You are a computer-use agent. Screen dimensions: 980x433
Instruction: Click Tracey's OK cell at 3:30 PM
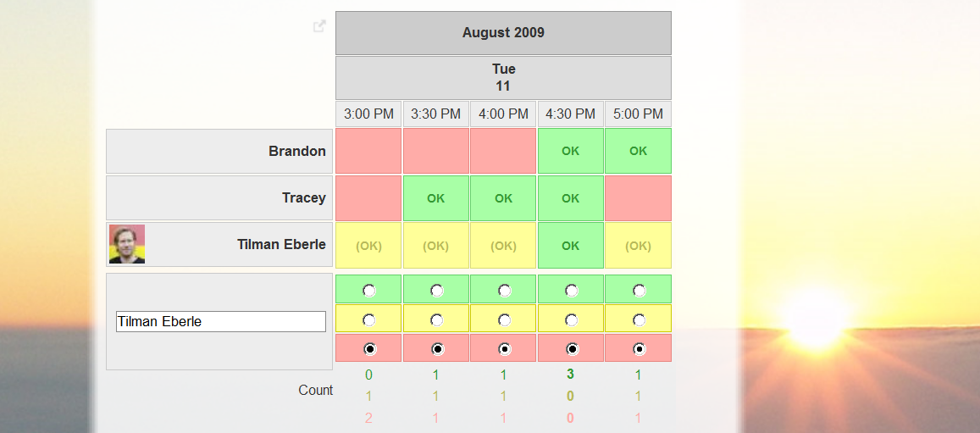(x=435, y=198)
